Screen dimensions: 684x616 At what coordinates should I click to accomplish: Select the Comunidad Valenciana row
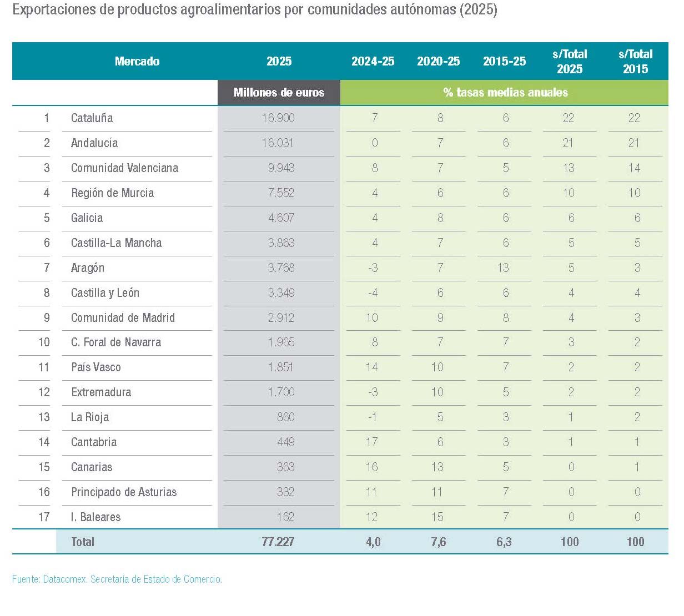(x=124, y=168)
